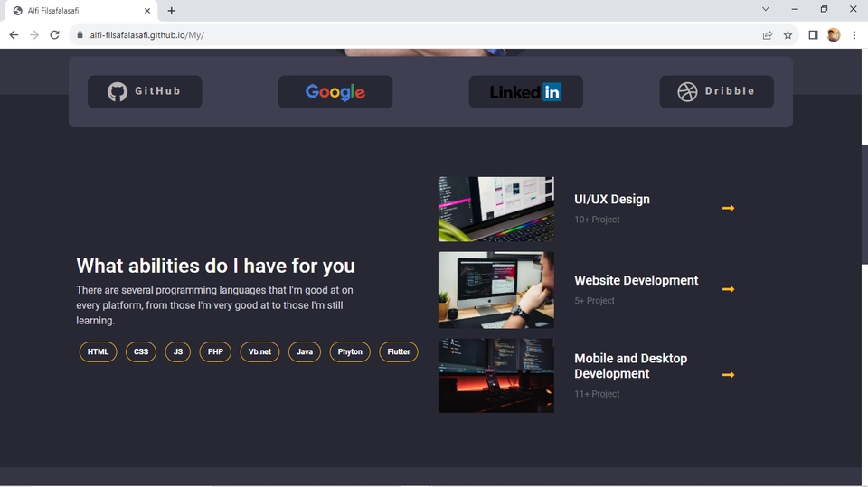Go forward in browser history
Image resolution: width=868 pixels, height=487 pixels.
click(x=34, y=35)
